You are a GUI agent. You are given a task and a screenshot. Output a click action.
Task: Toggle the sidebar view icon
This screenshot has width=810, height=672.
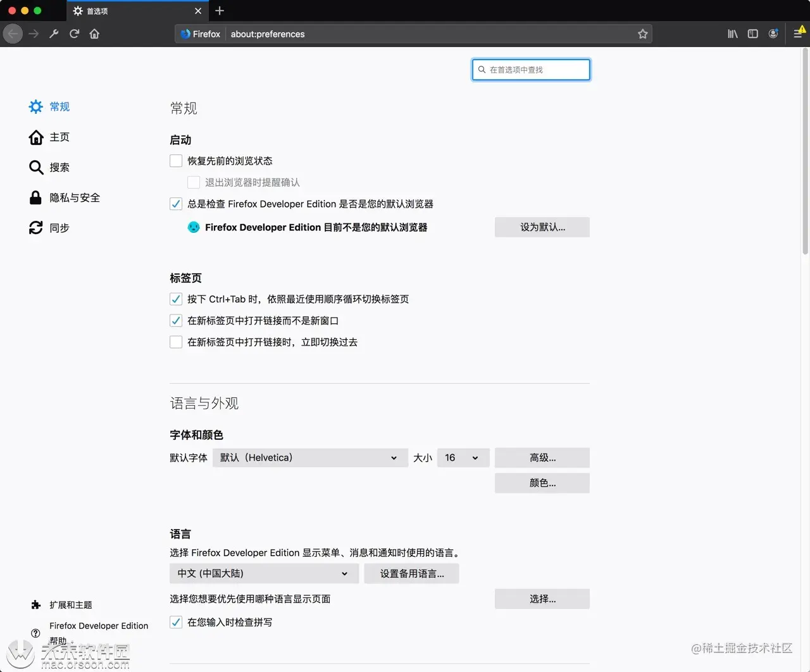[752, 34]
